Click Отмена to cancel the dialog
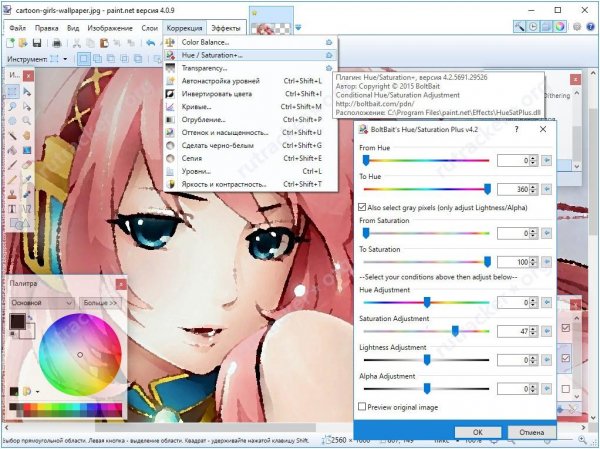The width and height of the screenshot is (600, 449). (532, 432)
